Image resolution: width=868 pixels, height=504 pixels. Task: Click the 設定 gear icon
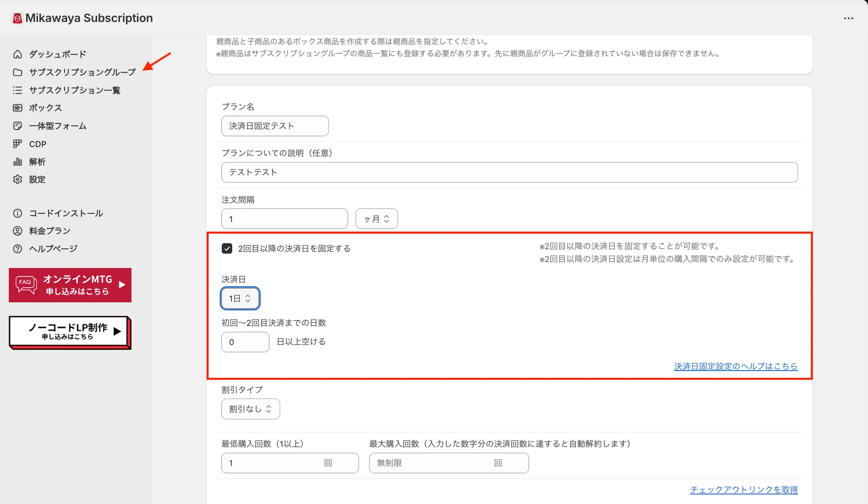(x=17, y=180)
